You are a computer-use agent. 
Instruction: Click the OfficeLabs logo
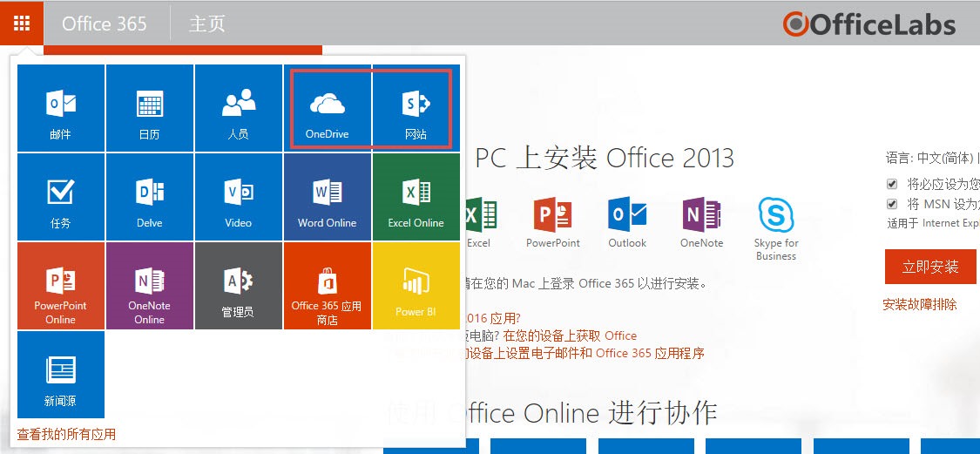[869, 24]
